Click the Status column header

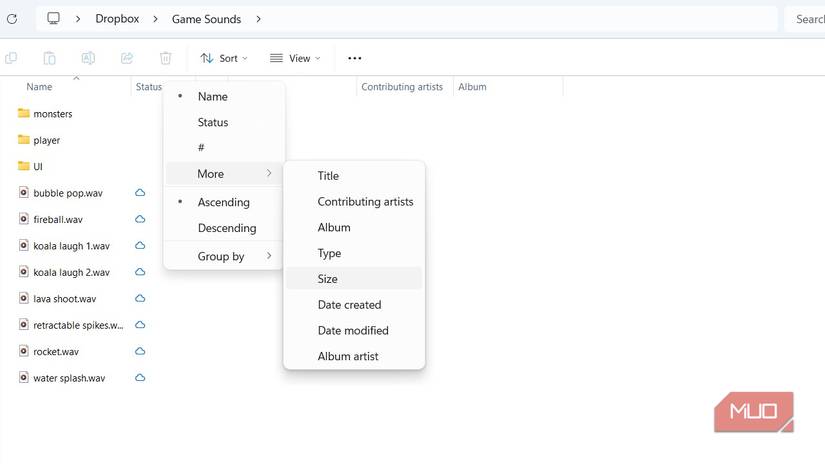coord(148,87)
